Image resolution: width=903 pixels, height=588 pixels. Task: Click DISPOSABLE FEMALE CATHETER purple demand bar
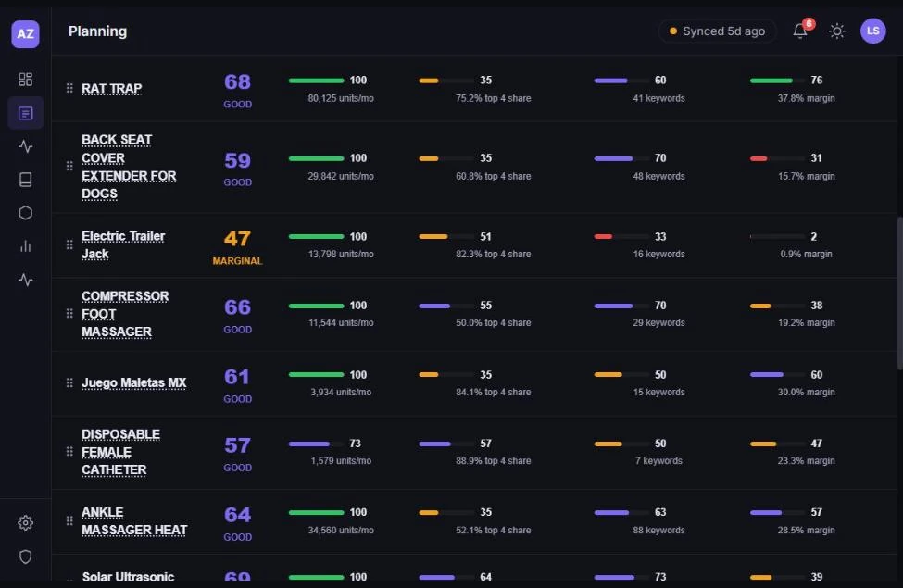point(308,444)
